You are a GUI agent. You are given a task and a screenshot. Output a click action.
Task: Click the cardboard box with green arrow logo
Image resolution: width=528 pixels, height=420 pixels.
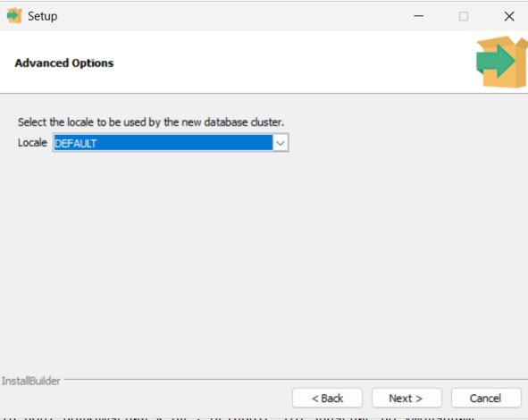[x=502, y=62]
